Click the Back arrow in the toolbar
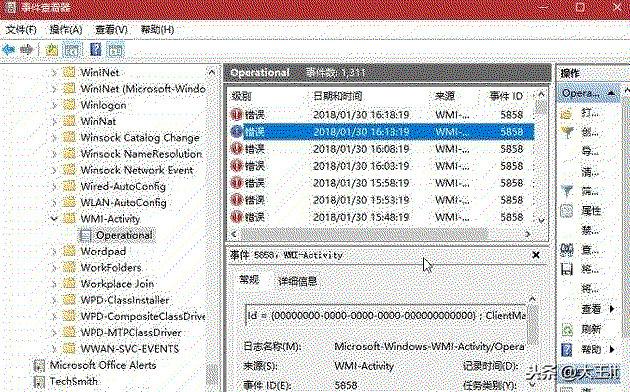630x392 pixels. coord(8,50)
